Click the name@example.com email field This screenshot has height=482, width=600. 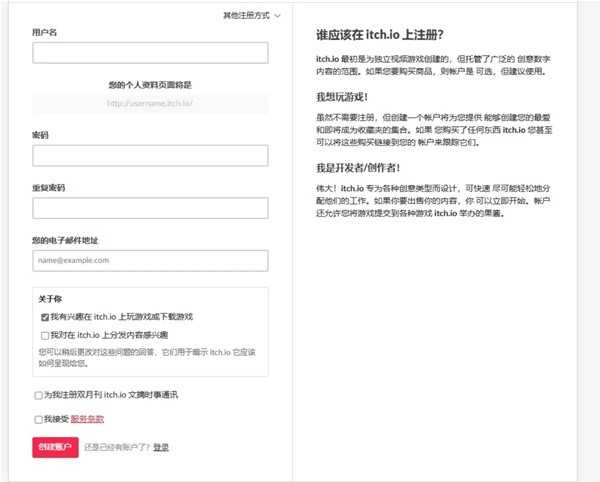(x=150, y=260)
